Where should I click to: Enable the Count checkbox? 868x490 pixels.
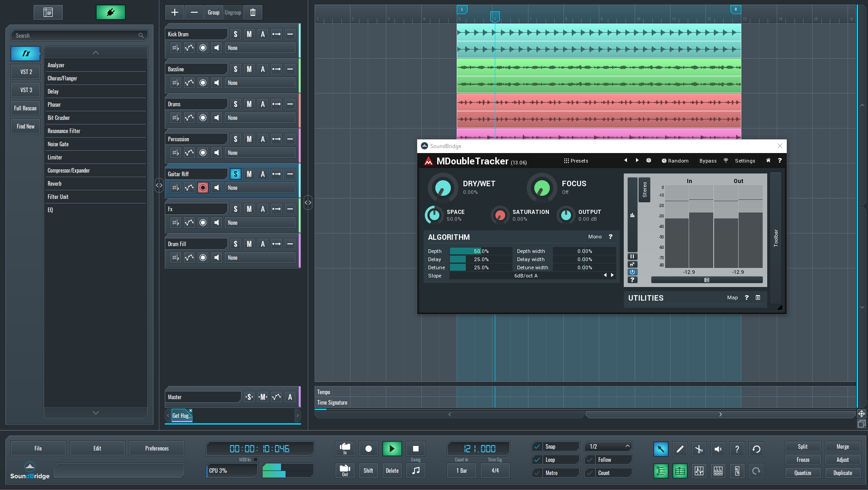tap(590, 473)
